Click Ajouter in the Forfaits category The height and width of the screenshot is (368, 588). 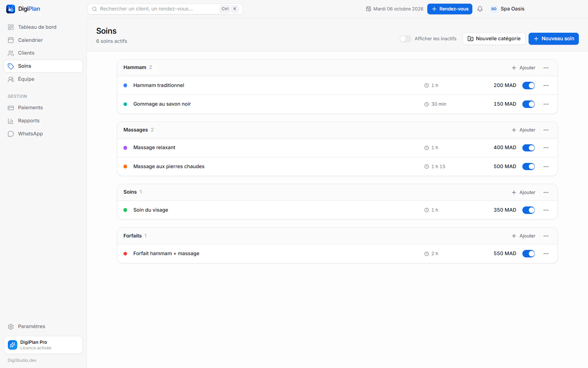523,236
